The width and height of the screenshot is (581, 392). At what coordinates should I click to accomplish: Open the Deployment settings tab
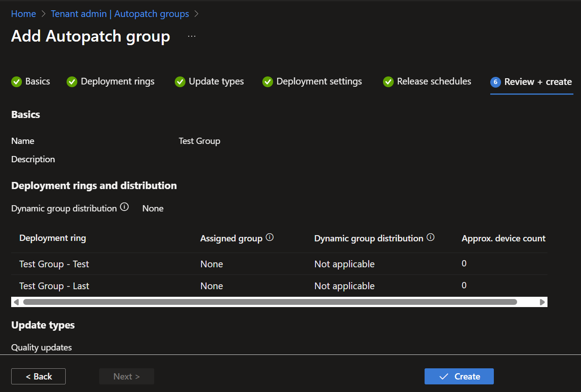pos(312,82)
